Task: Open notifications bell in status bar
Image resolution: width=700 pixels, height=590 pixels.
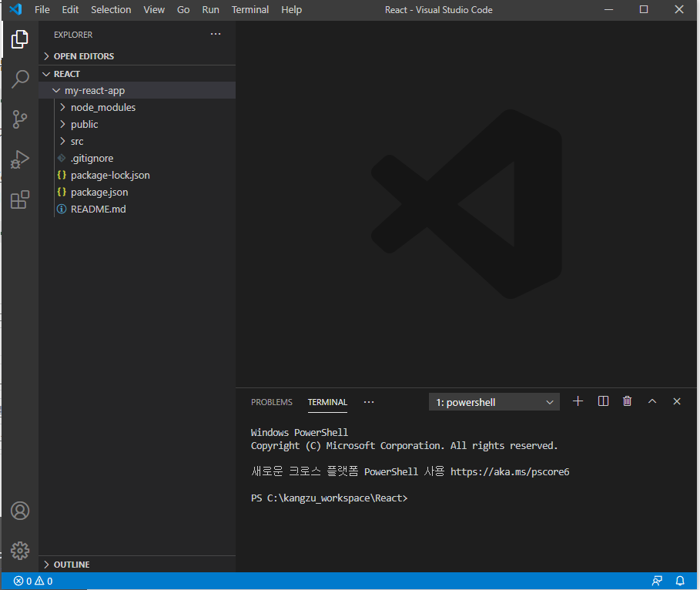Action: [680, 581]
